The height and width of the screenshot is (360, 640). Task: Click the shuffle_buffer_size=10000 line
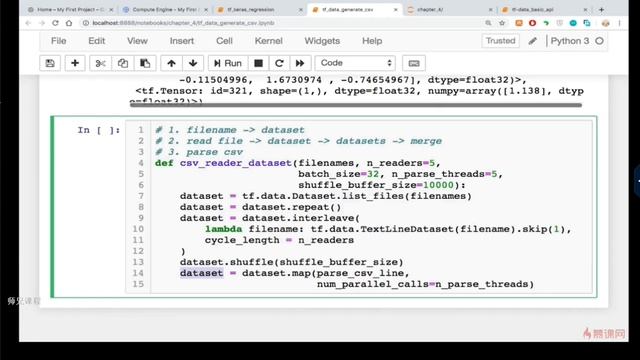click(382, 185)
